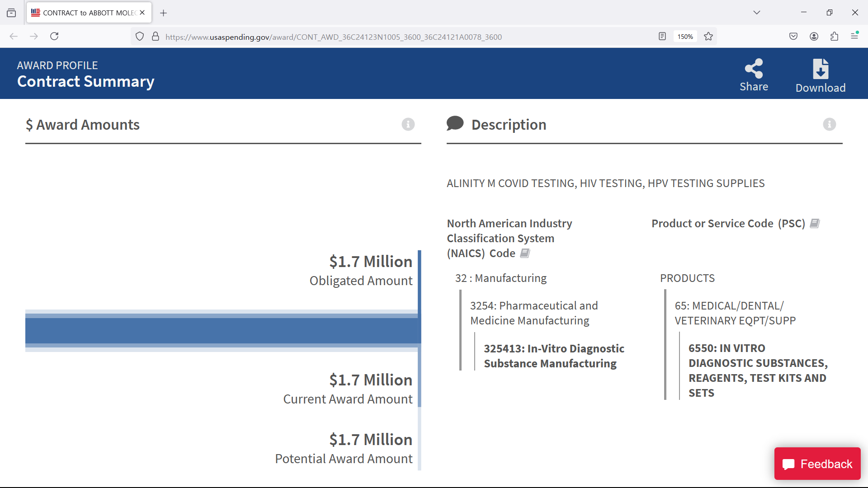868x488 pixels.
Task: Click the North American Industry Classification heading
Action: pos(509,238)
